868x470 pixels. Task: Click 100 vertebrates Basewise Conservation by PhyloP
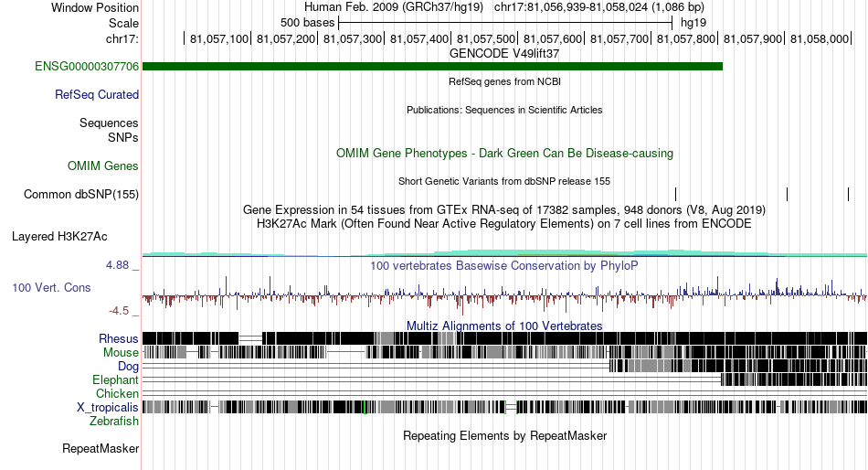point(504,266)
